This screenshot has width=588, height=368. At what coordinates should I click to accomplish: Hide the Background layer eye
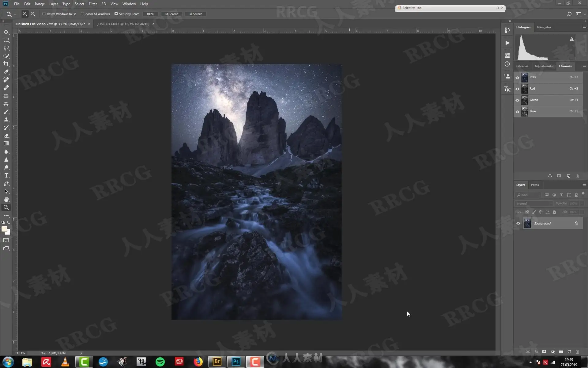click(518, 224)
